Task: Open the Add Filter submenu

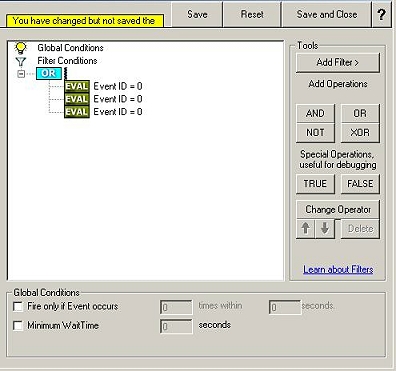Action: pyautogui.click(x=338, y=62)
